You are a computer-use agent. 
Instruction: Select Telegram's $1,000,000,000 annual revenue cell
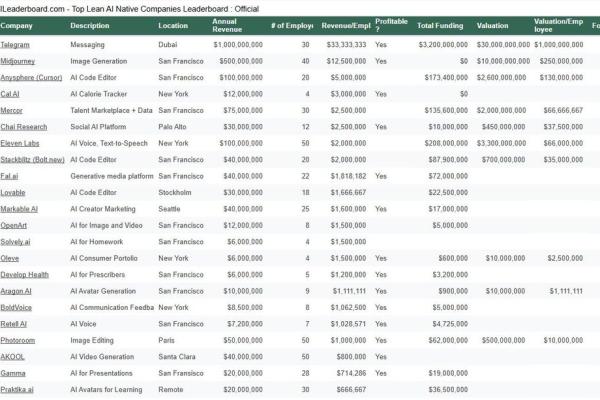pos(238,45)
